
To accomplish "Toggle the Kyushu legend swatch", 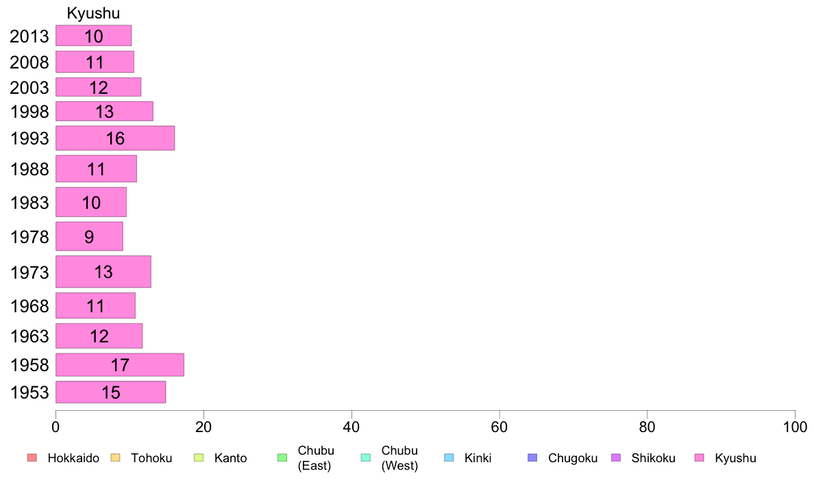I will click(700, 457).
